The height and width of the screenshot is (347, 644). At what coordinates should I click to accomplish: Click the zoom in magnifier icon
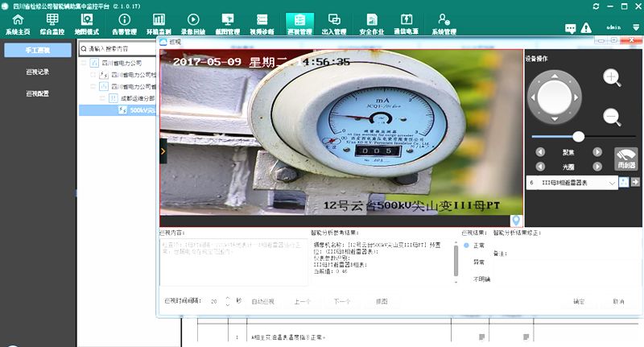[613, 78]
